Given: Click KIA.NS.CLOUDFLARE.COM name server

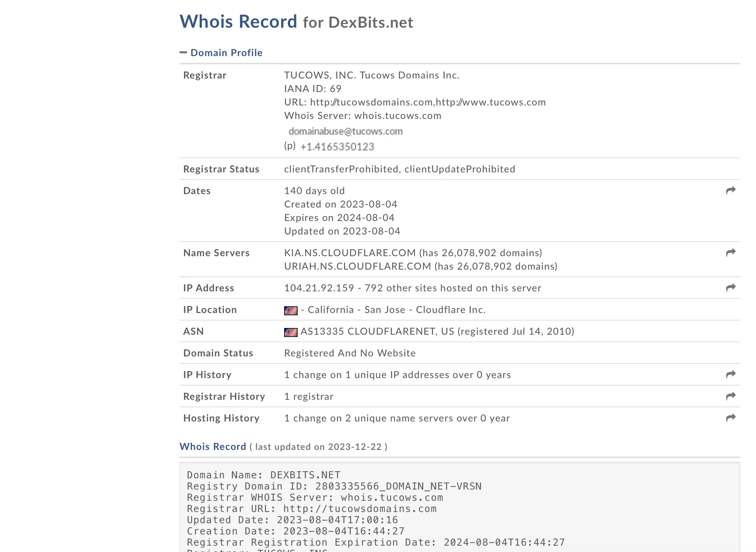Looking at the screenshot, I should point(350,253).
